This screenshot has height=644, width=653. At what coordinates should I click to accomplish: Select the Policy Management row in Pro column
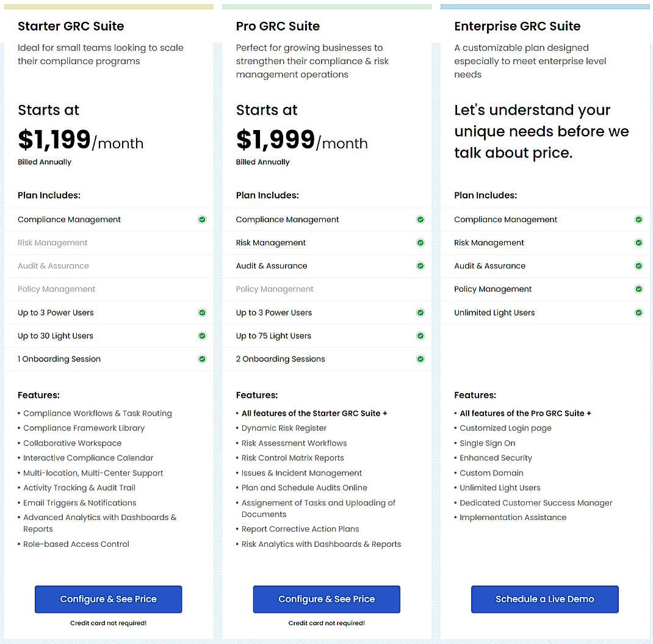(275, 289)
